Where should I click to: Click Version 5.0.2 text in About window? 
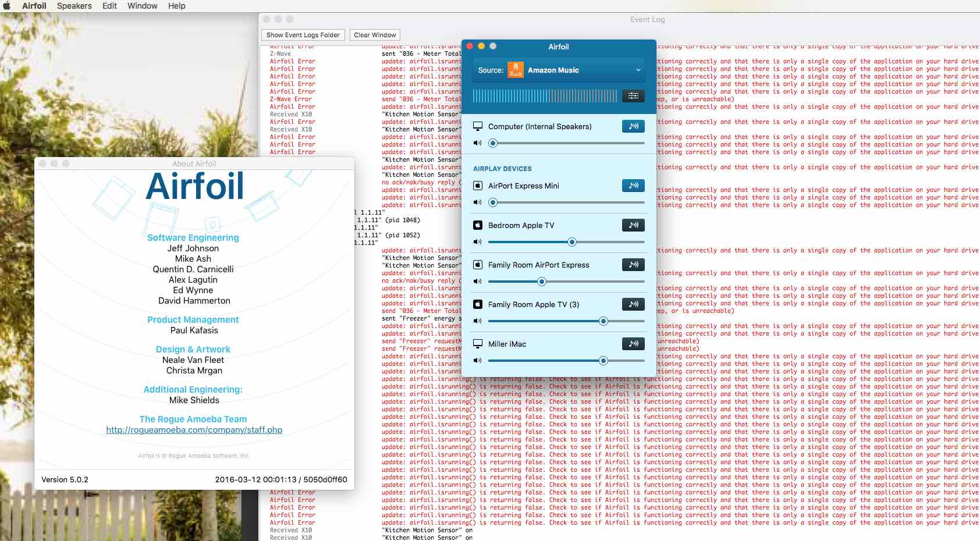tap(65, 480)
